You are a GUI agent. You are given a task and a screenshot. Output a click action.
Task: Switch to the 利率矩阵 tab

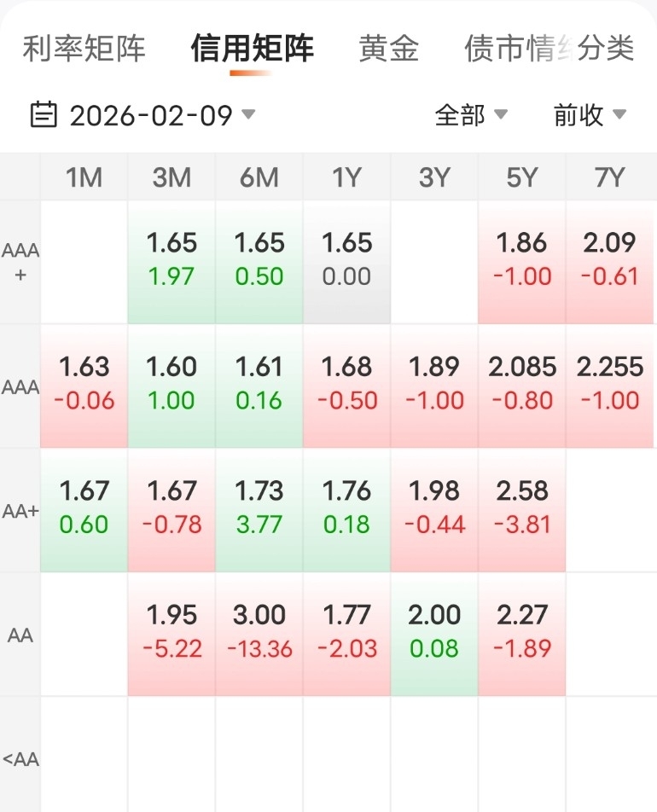point(84,49)
